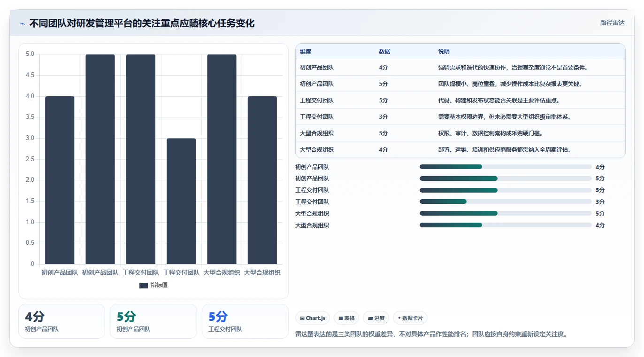Click the 大型合规组织 progress bar showing 5分
The image size is (644, 357).
(506, 214)
